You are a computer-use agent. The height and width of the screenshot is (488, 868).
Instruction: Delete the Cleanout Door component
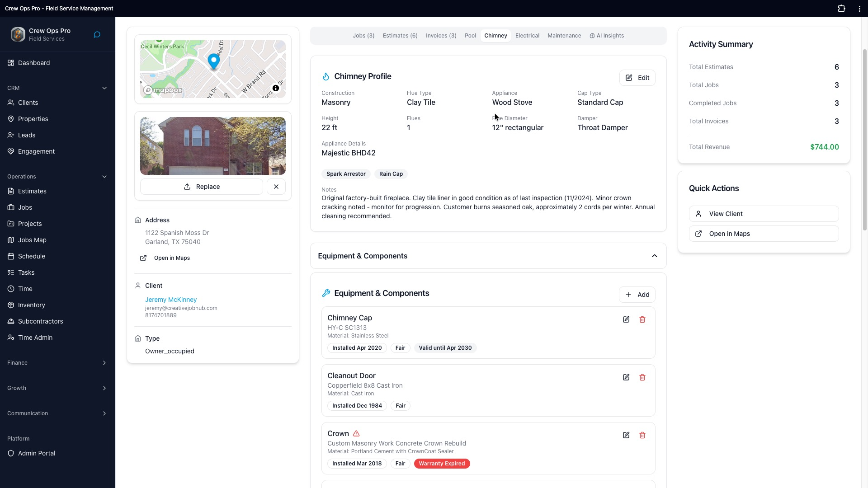click(642, 377)
